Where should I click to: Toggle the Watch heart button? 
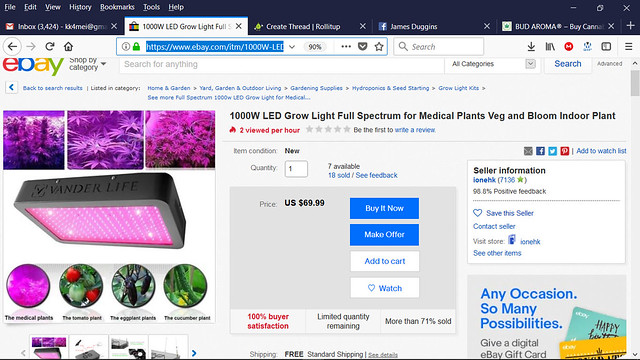(384, 288)
